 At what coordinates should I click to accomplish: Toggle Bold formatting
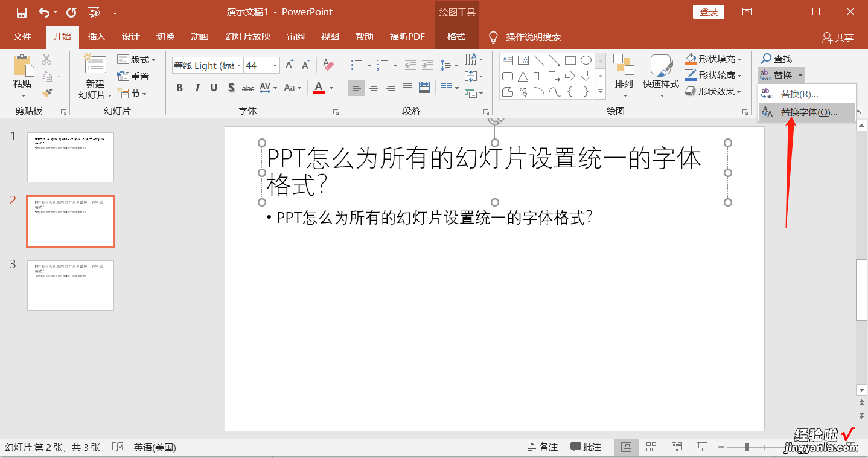[x=180, y=88]
